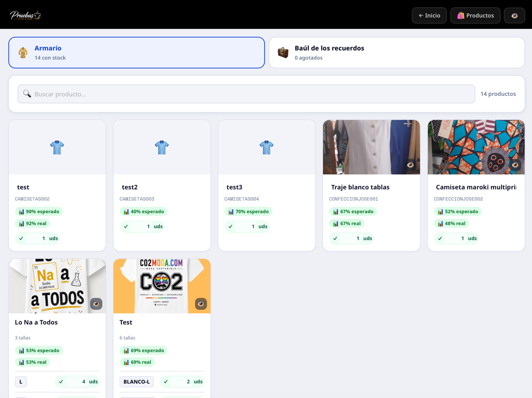
Task: Open the test3 product title
Action: (234, 187)
